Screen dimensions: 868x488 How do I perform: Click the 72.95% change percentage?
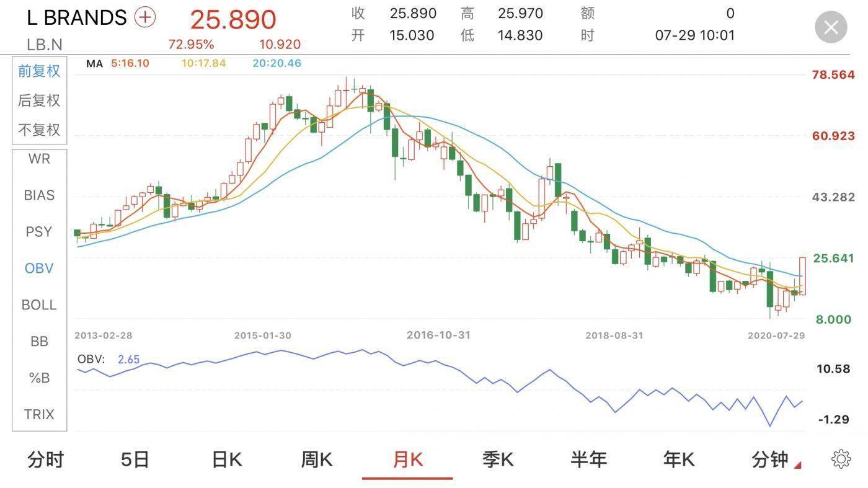[191, 45]
